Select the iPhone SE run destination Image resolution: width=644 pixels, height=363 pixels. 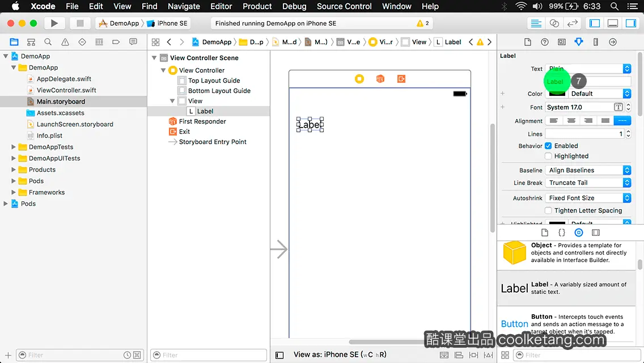(x=168, y=23)
